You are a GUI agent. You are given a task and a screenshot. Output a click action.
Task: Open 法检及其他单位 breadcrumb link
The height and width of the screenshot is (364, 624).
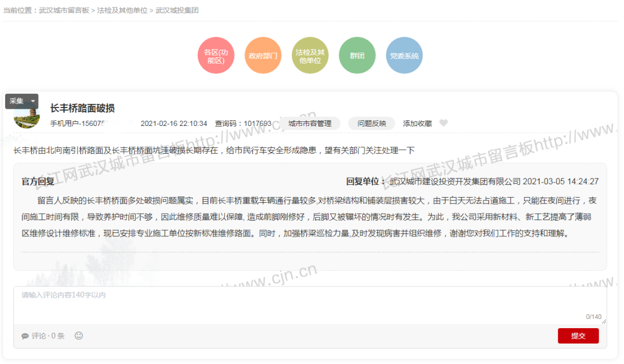tap(122, 10)
